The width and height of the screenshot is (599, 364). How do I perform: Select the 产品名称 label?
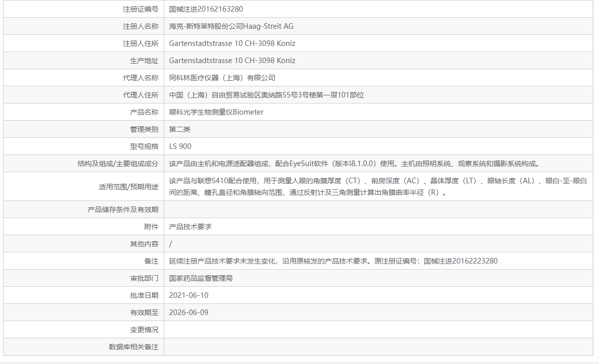pos(144,112)
